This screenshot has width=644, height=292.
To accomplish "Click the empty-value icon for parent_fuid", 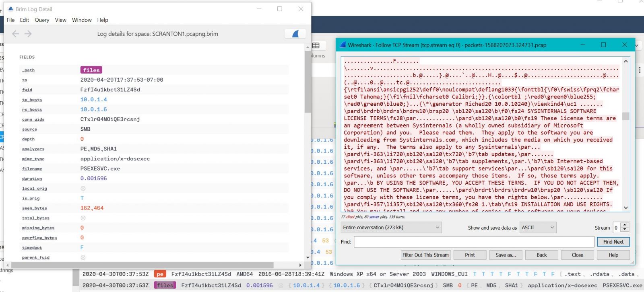I will click(83, 257).
